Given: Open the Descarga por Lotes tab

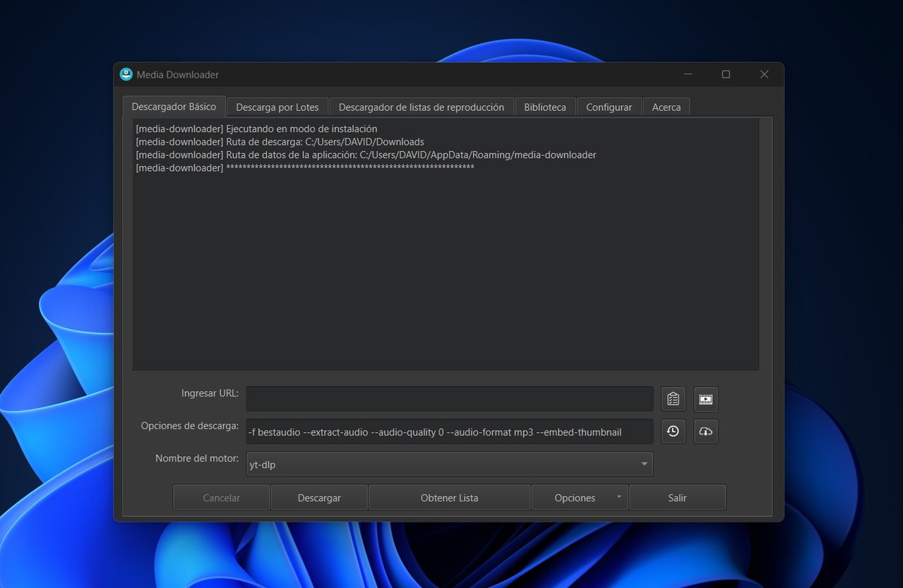Looking at the screenshot, I should click(277, 107).
